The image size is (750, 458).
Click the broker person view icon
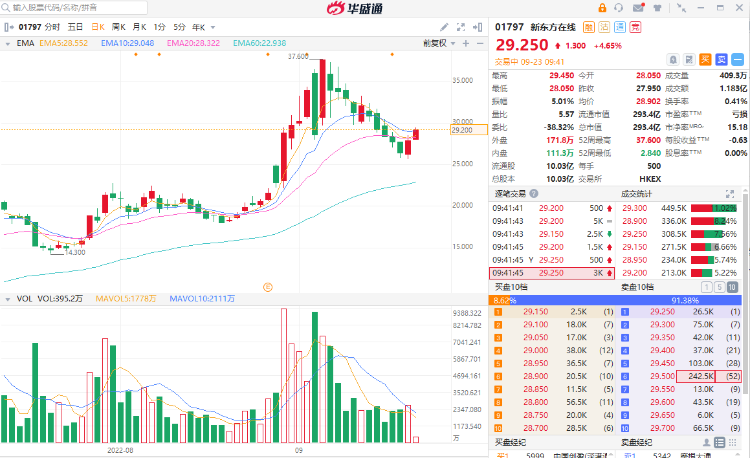706,443
